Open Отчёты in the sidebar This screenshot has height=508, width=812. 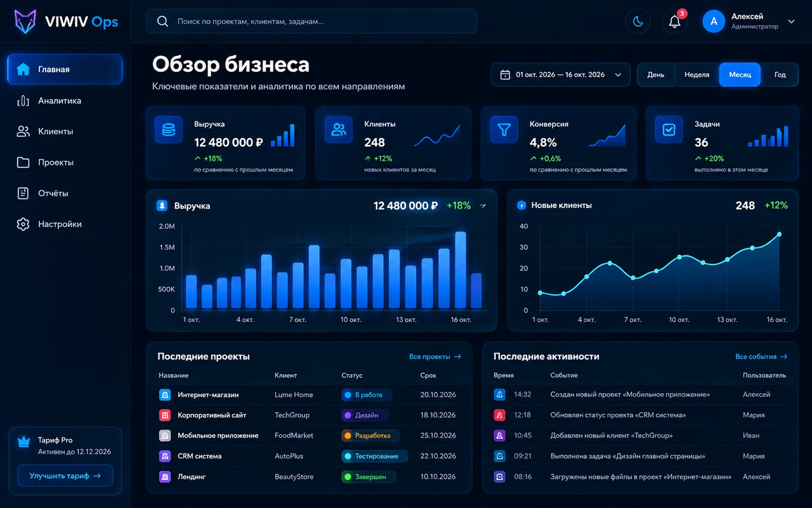pos(65,193)
